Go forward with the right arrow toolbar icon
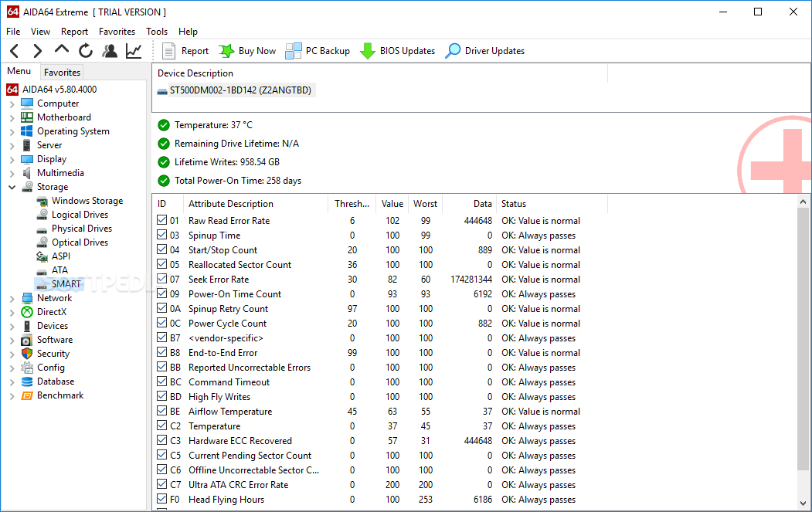812x512 pixels. tap(37, 51)
